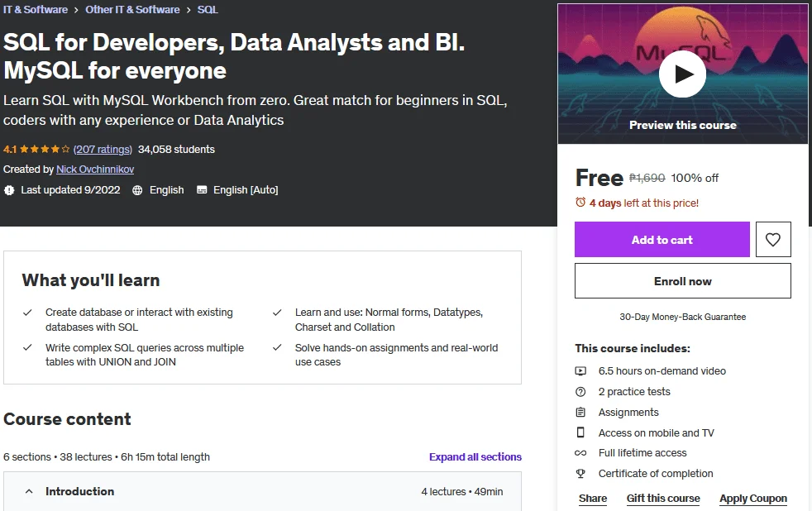Collapse the Introduction section chevron

pyautogui.click(x=29, y=491)
